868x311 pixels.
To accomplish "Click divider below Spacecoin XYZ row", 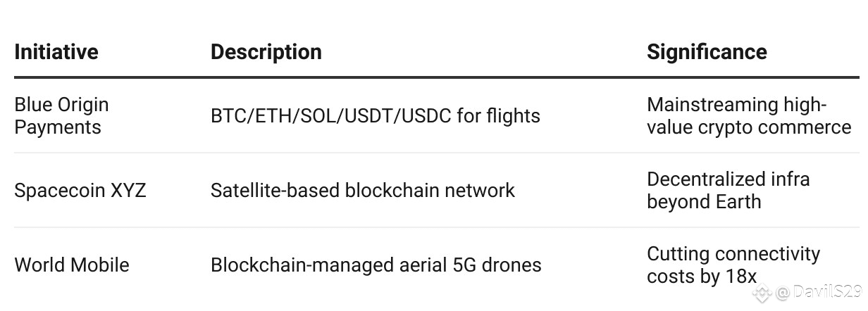I will tap(437, 227).
